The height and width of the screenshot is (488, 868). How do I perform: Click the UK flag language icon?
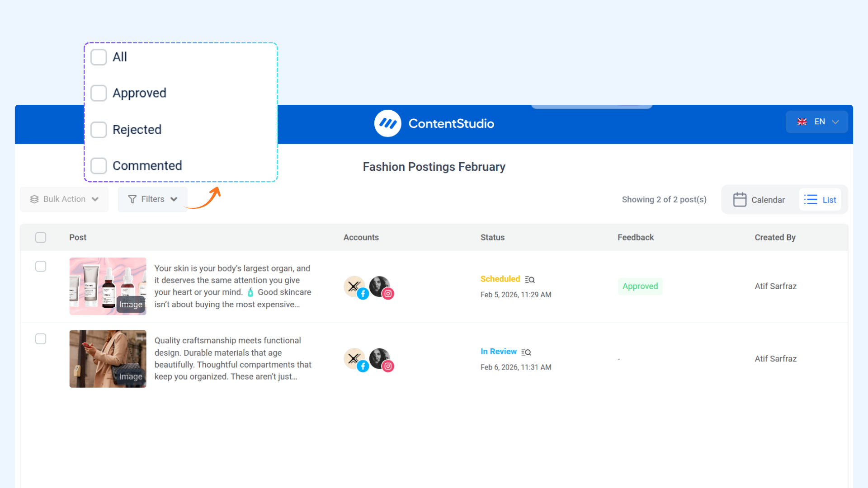[802, 122]
